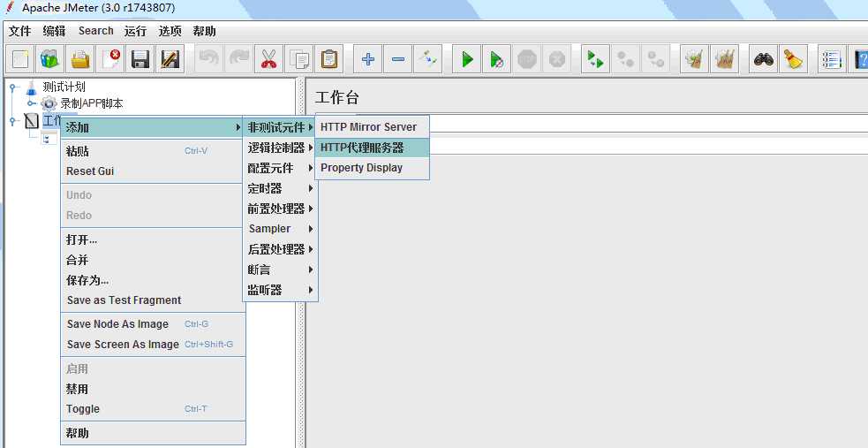Choose Property Display in submenu
868x448 pixels.
pos(372,168)
